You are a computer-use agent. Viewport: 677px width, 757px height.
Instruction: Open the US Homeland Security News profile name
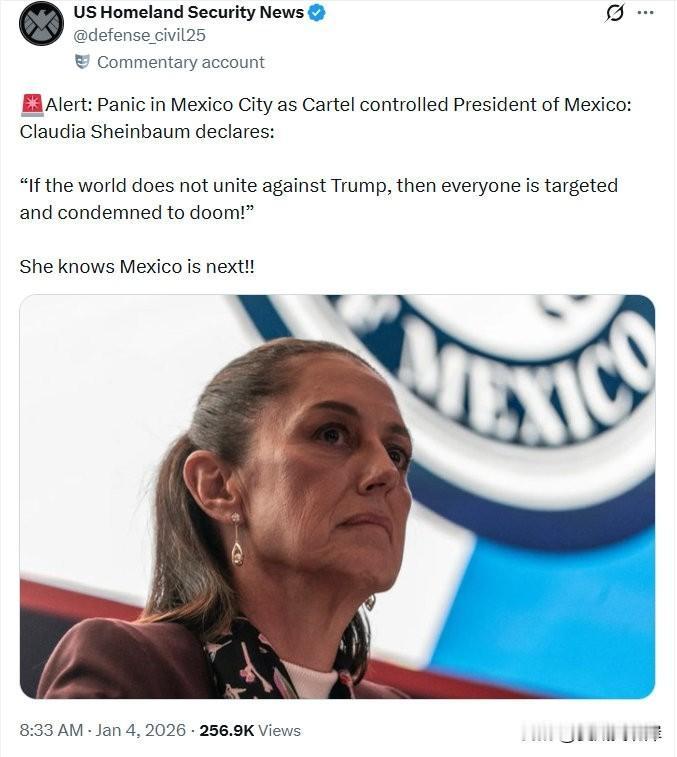tap(189, 13)
